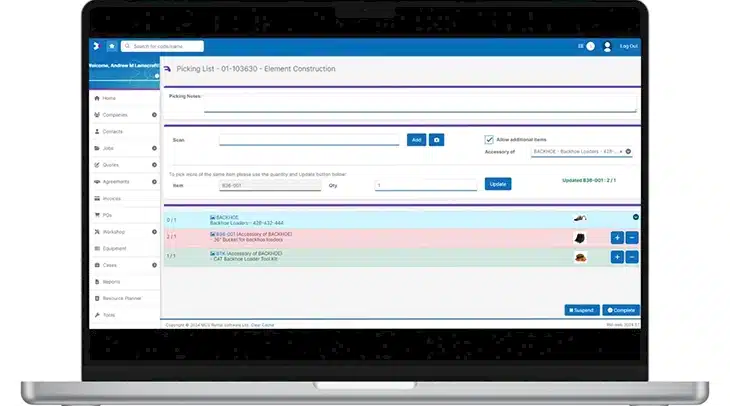The height and width of the screenshot is (406, 730).
Task: Toggle the round switch beside Log Out
Action: (590, 46)
